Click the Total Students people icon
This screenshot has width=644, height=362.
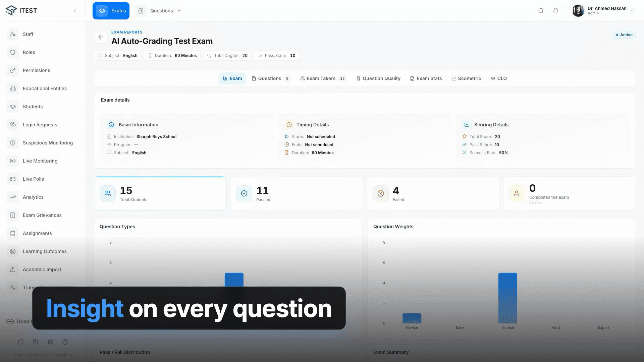click(108, 193)
